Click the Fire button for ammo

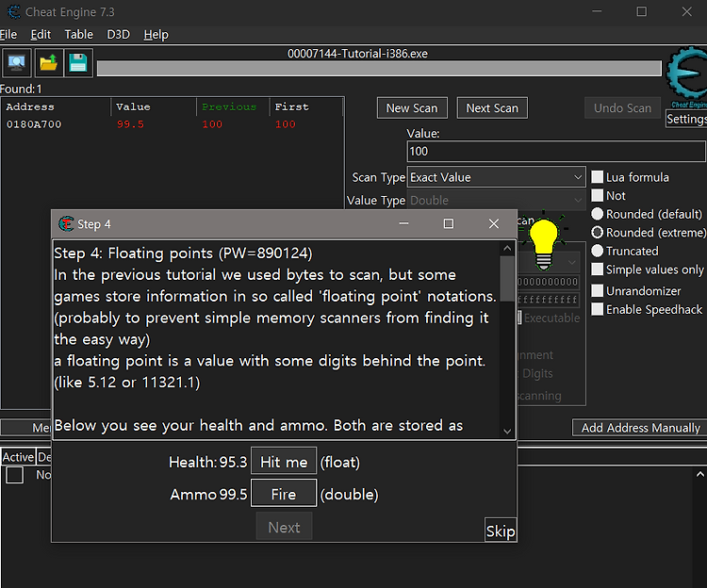(x=284, y=495)
